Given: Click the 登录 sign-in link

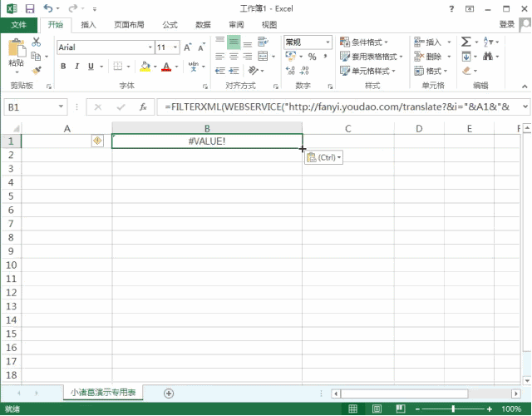Looking at the screenshot, I should pyautogui.click(x=507, y=25).
